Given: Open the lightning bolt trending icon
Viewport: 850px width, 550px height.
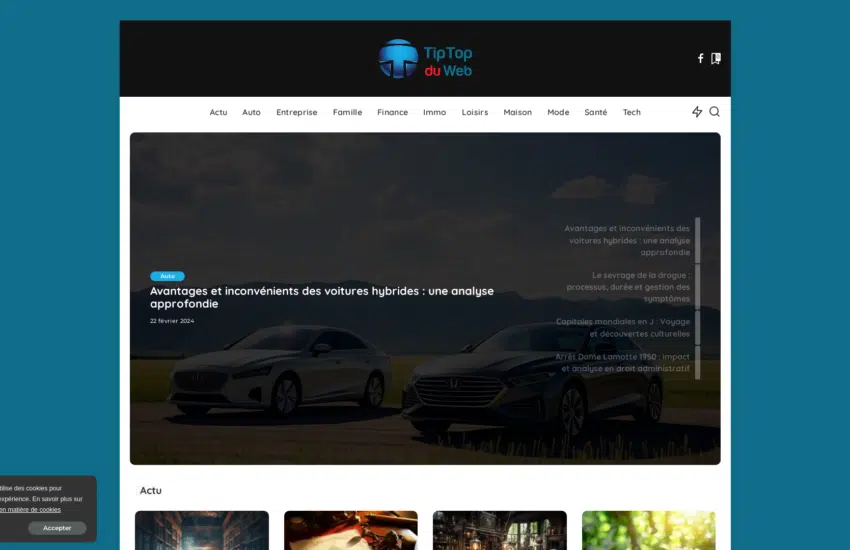Looking at the screenshot, I should tap(697, 112).
